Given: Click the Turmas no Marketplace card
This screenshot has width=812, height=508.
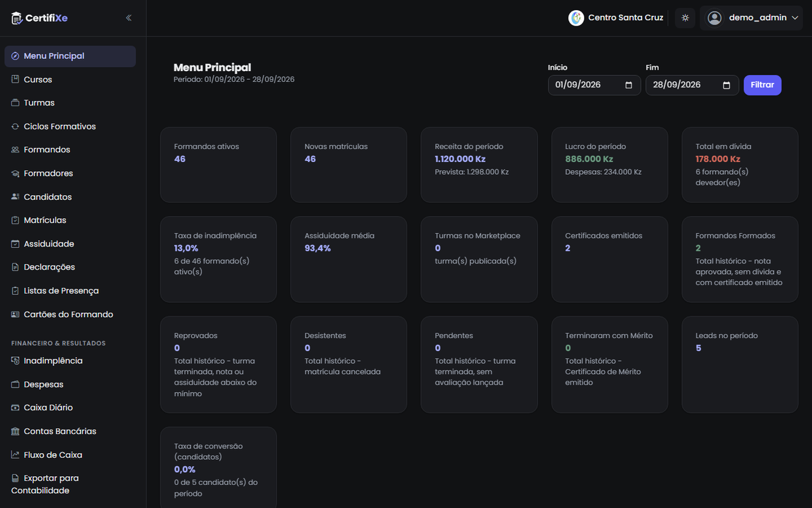Looking at the screenshot, I should 479,259.
